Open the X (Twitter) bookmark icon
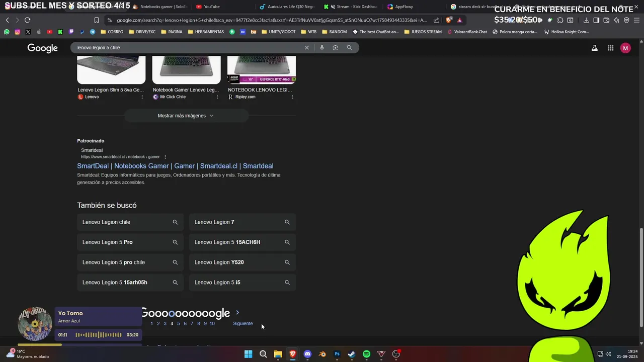Viewport: 644px width, 362px height. (28, 32)
